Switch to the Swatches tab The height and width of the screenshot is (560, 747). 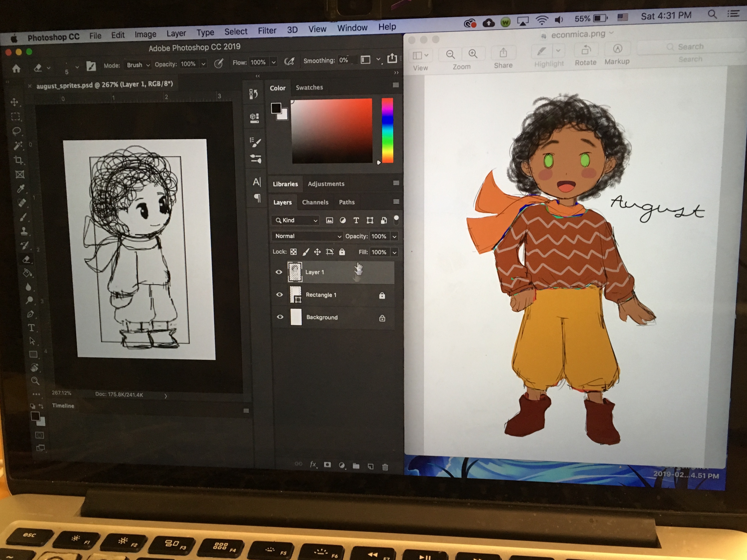tap(309, 87)
